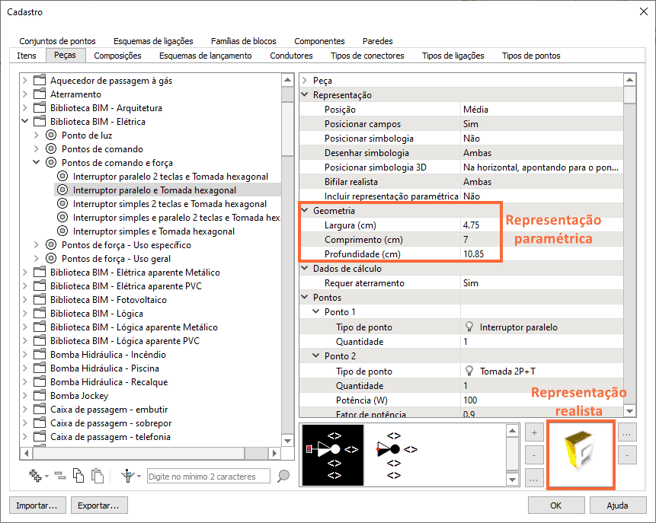Open the Condutores tab
Image resolution: width=656 pixels, height=523 pixels.
(x=291, y=56)
